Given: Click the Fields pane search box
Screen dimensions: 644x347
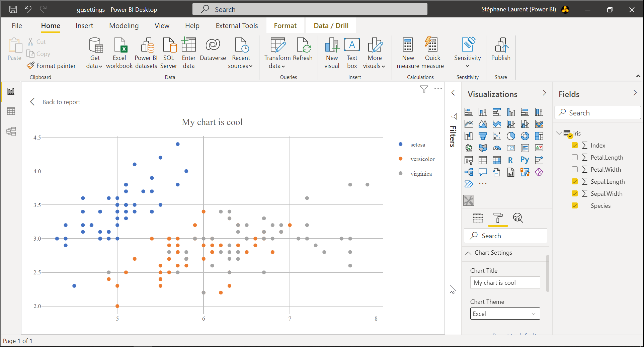Looking at the screenshot, I should 598,112.
